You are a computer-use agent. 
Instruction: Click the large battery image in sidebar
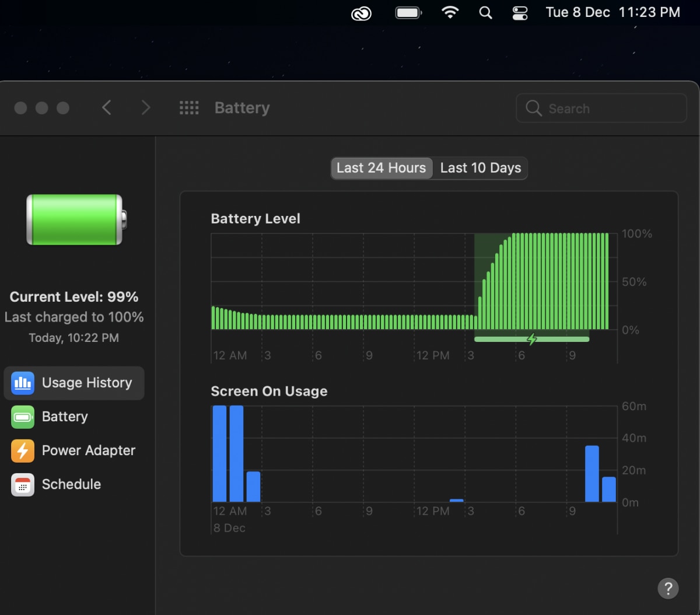76,219
